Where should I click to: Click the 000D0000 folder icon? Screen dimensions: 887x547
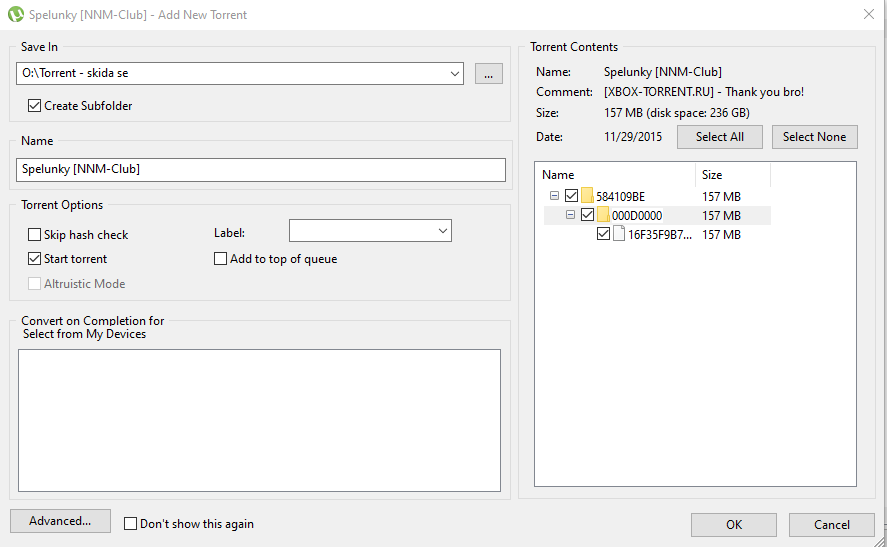click(x=603, y=215)
